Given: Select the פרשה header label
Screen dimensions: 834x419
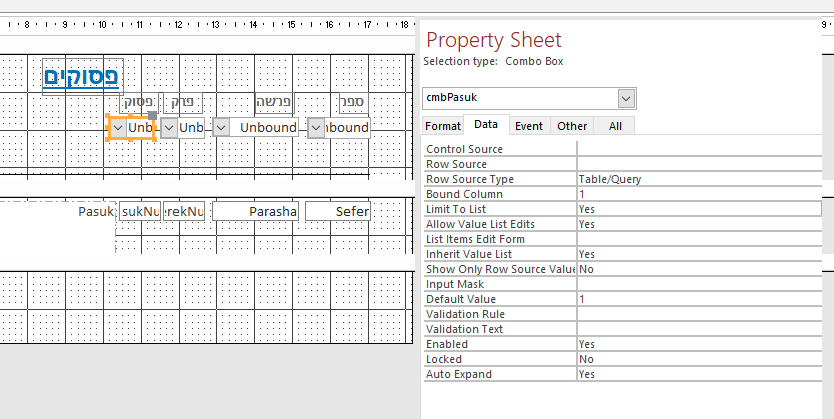Looking at the screenshot, I should (274, 102).
